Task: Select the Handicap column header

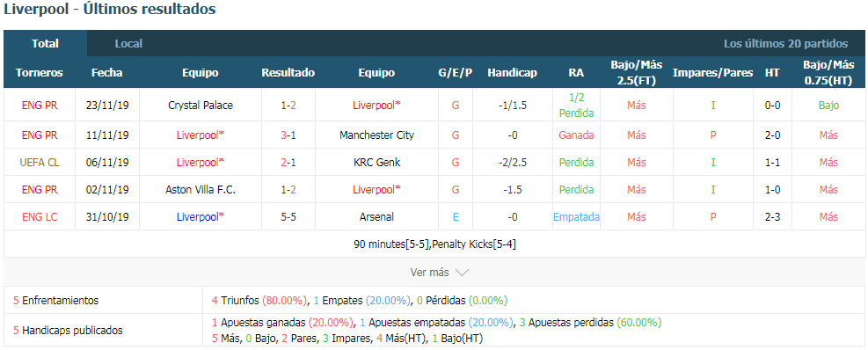Action: 512,72
